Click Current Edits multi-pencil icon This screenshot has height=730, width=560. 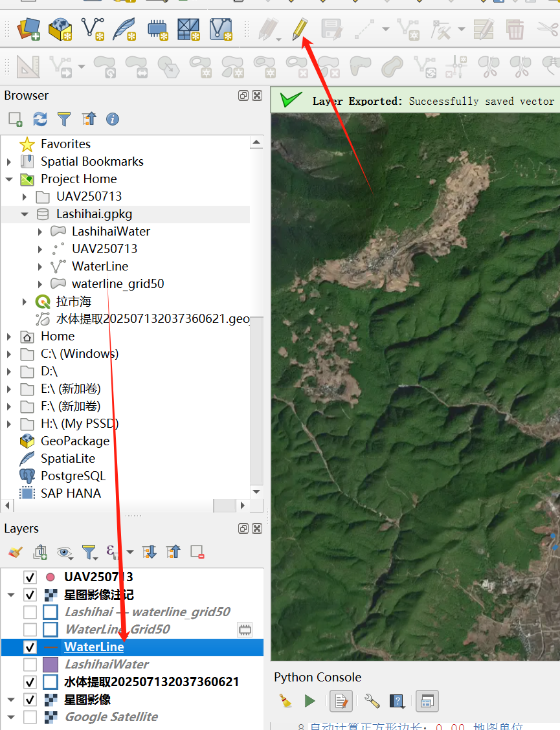[269, 29]
